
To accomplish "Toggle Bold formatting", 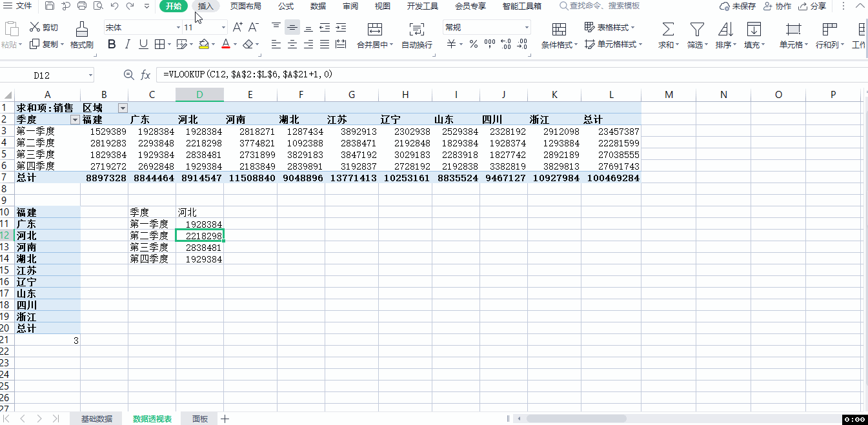I will (112, 44).
